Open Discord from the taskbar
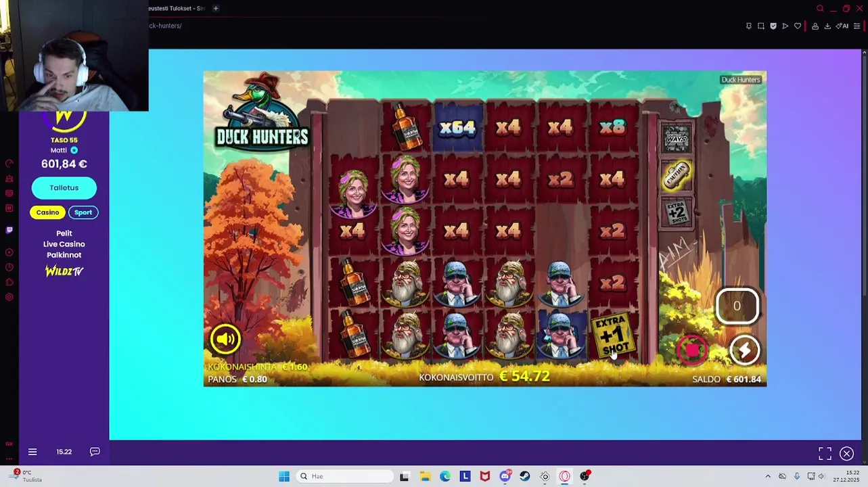Image resolution: width=868 pixels, height=487 pixels. [x=505, y=476]
